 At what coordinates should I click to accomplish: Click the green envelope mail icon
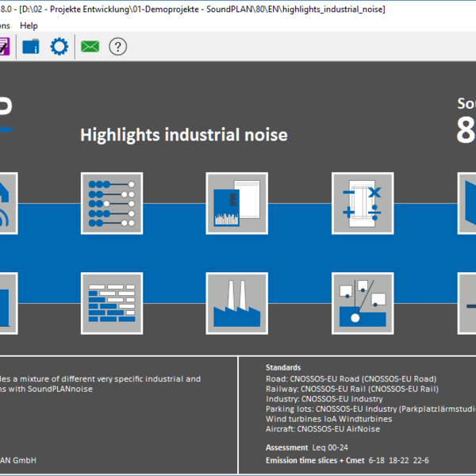point(90,47)
